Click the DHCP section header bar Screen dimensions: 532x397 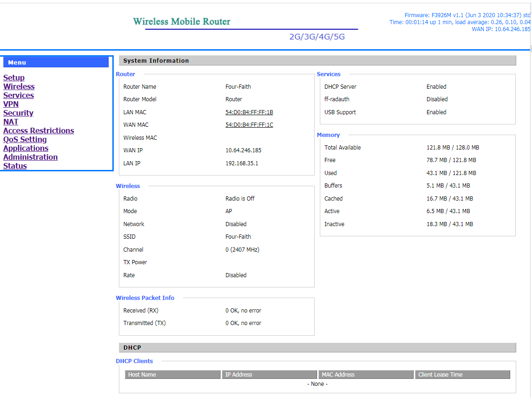(x=318, y=348)
